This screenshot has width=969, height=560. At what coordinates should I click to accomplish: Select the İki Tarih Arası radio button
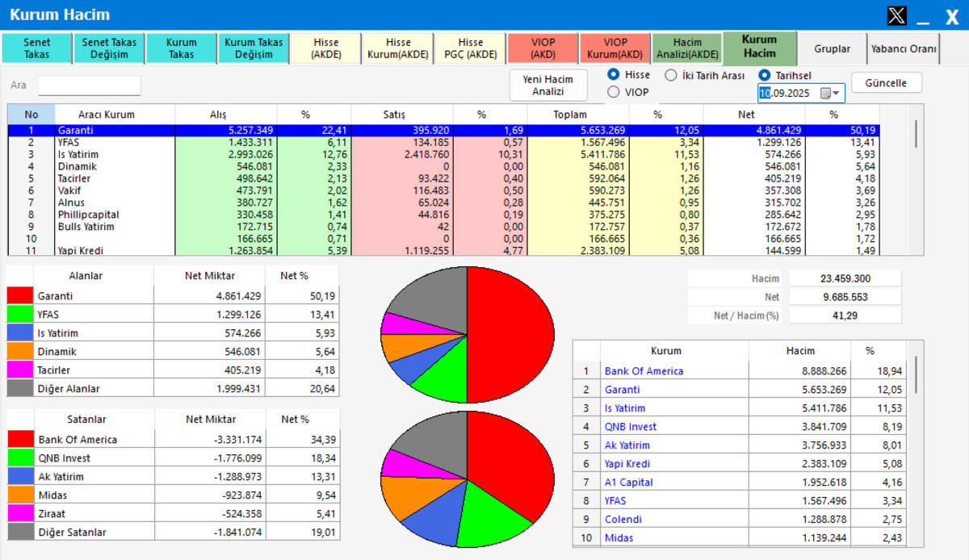671,75
